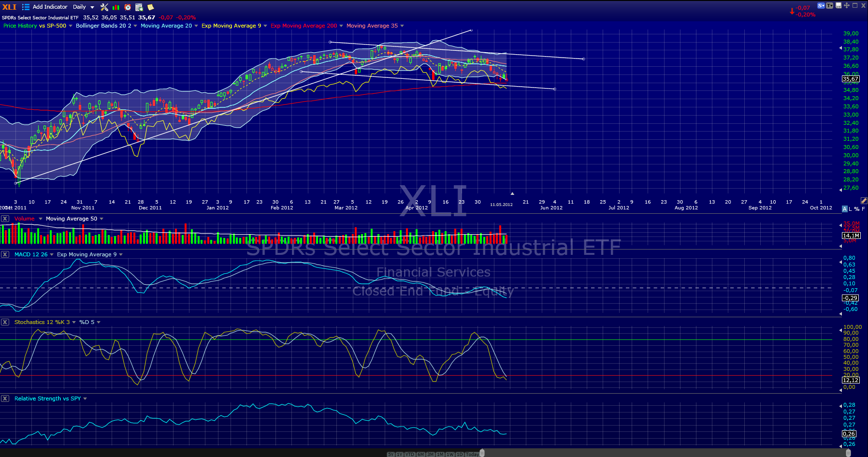Open the blue S dropdown icon
The width and height of the screenshot is (868, 457).
(x=821, y=6)
